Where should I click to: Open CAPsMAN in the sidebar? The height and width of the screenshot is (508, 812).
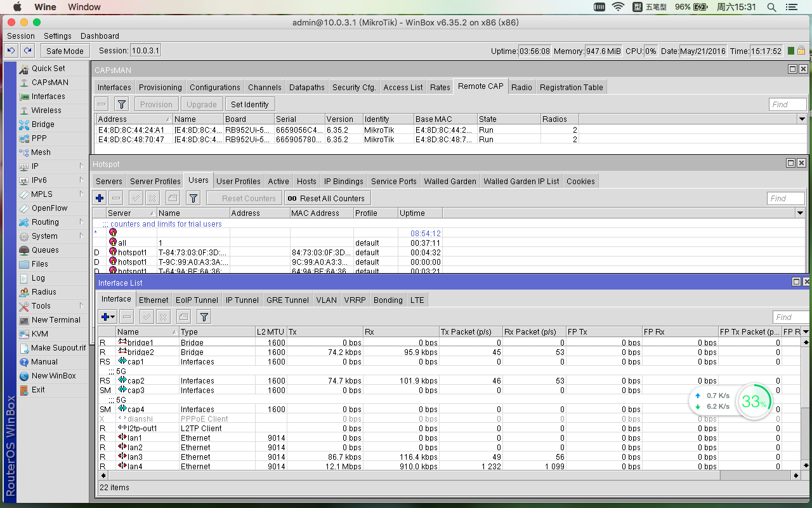click(49, 82)
